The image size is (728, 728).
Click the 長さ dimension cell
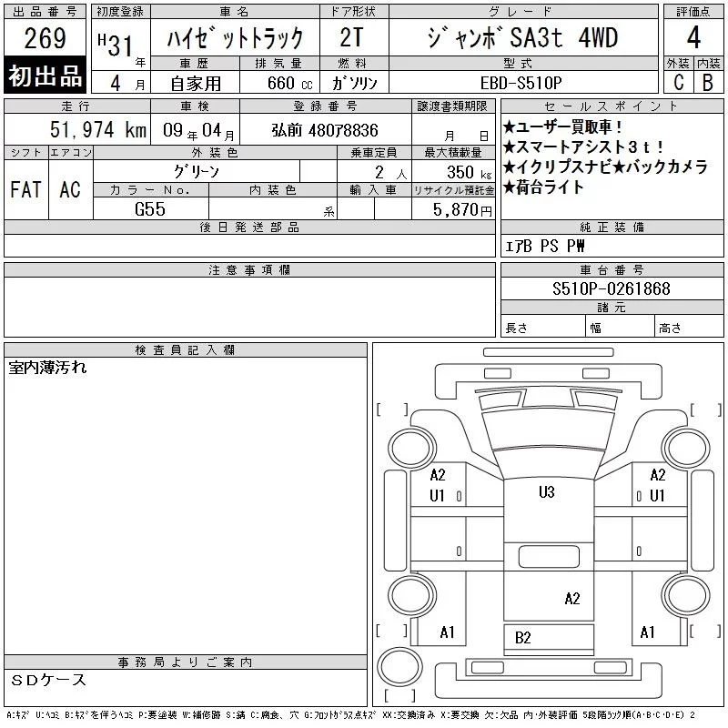click(x=542, y=328)
